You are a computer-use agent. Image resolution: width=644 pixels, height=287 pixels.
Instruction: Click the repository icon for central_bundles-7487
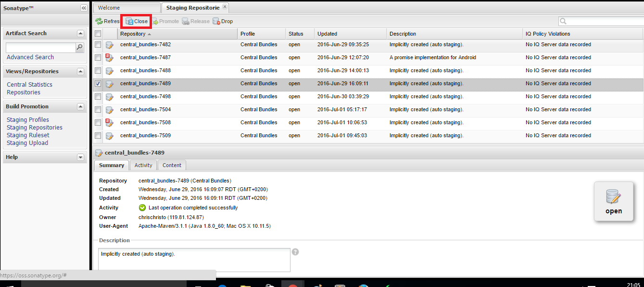pyautogui.click(x=109, y=58)
